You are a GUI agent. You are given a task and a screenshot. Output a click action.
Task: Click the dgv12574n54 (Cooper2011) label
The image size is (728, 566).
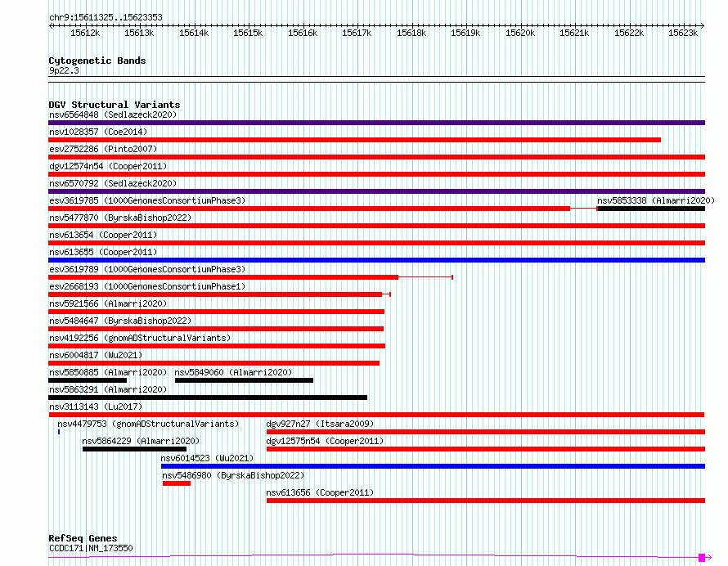tap(108, 166)
